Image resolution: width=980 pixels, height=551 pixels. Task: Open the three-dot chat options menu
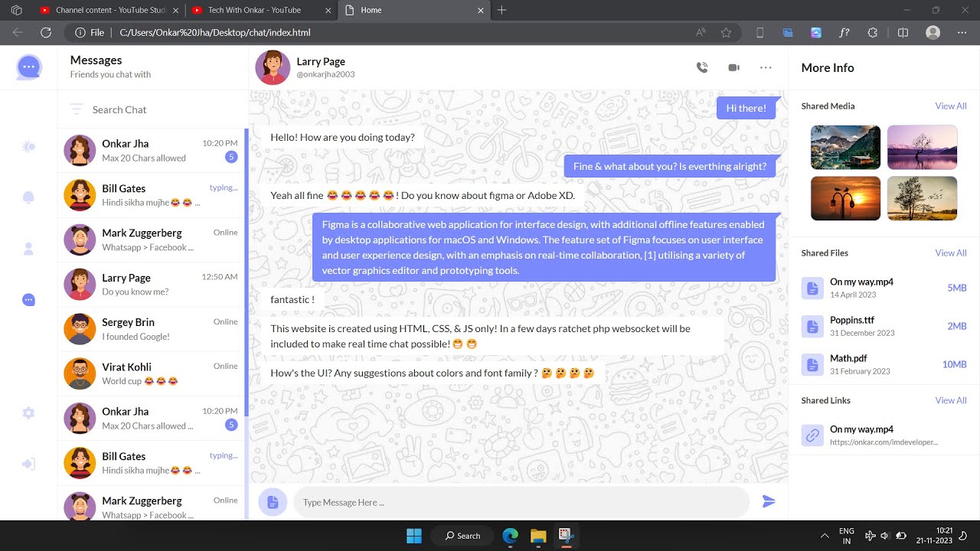click(766, 67)
